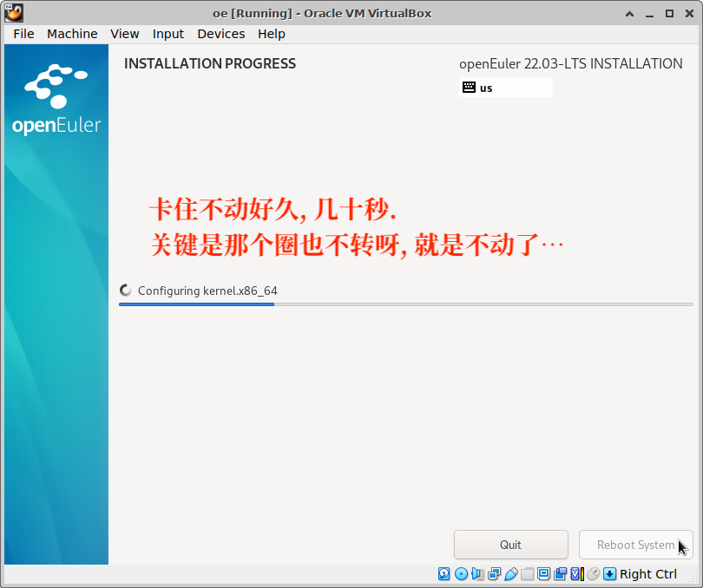Click the recording indicator icon
Image resolution: width=703 pixels, height=588 pixels.
pos(560,574)
